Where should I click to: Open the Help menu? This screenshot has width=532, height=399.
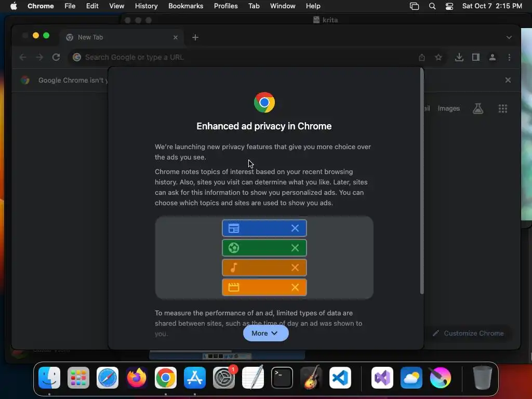[313, 6]
